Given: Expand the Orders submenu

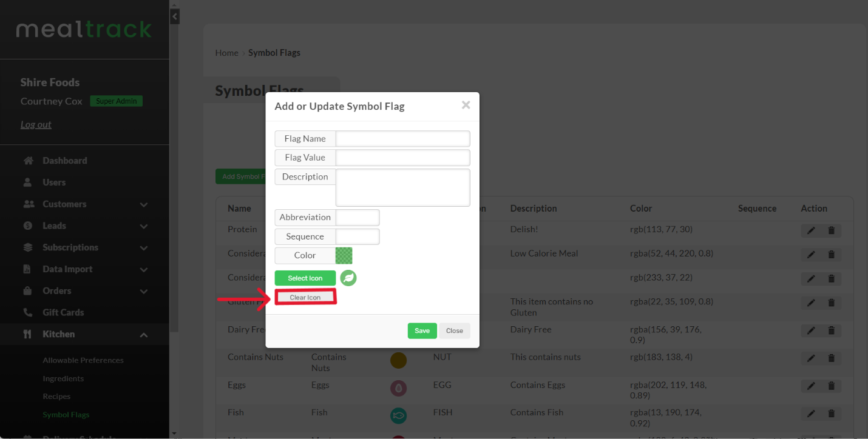Looking at the screenshot, I should pyautogui.click(x=144, y=291).
